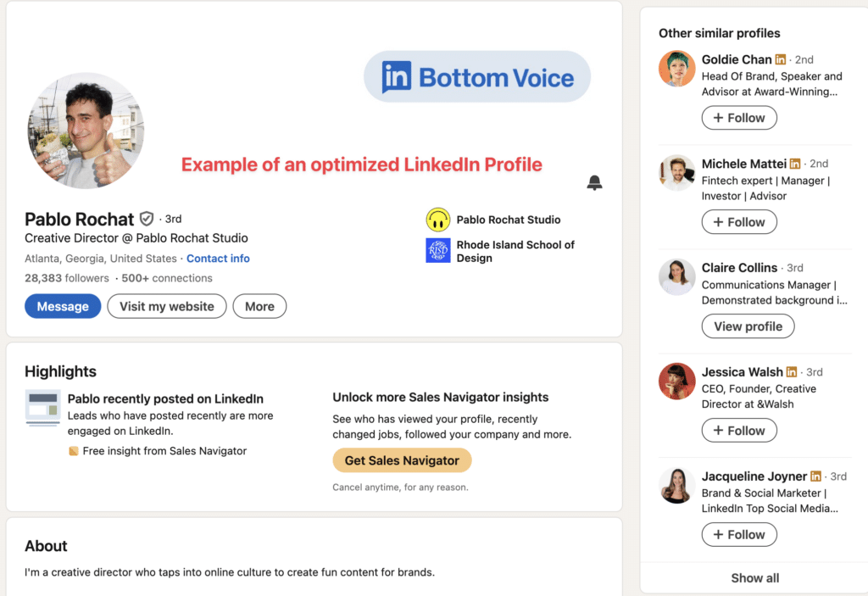Screen dimensions: 868x596
Task: Click the Visit my website button
Action: click(x=167, y=306)
